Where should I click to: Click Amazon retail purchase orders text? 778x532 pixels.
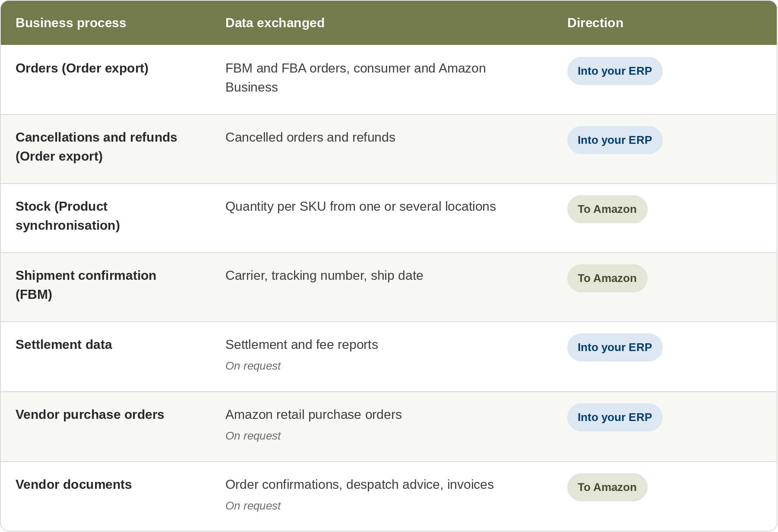pos(313,415)
